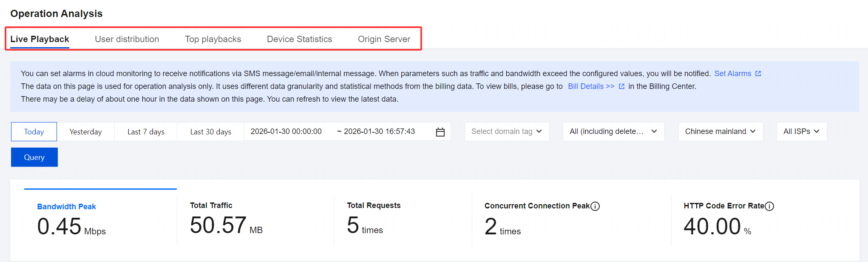Click info icon beside Concurrent Connection Peak
868x262 pixels.
tap(595, 206)
